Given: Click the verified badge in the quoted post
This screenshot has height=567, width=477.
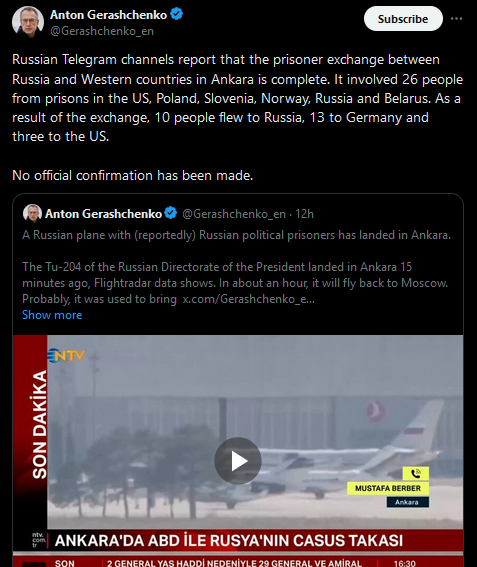Looking at the screenshot, I should point(171,213).
